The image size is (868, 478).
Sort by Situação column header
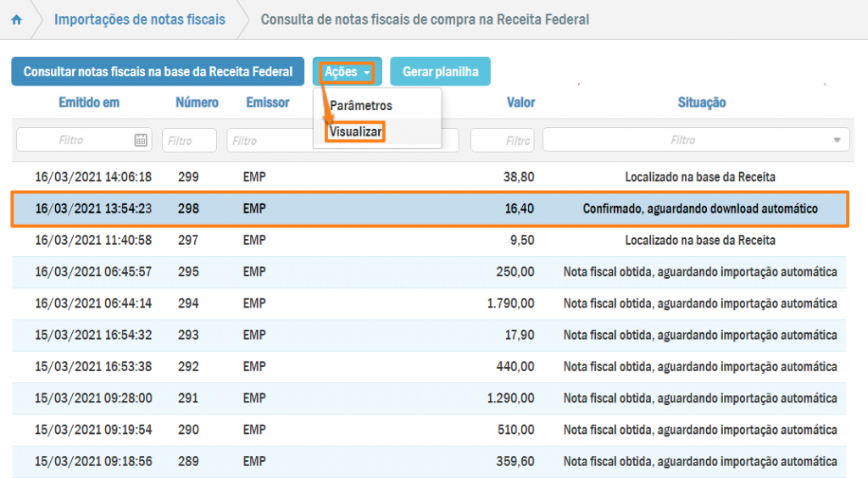[x=701, y=103]
